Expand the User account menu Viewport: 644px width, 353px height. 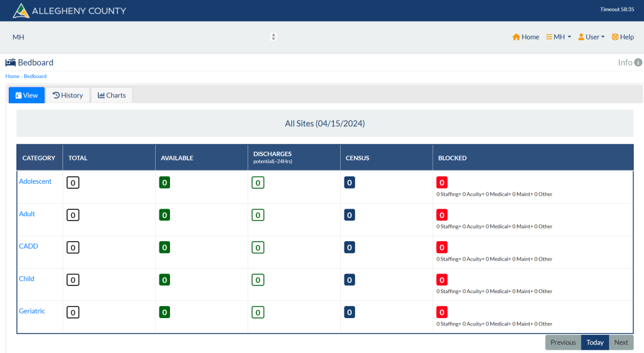pos(591,37)
